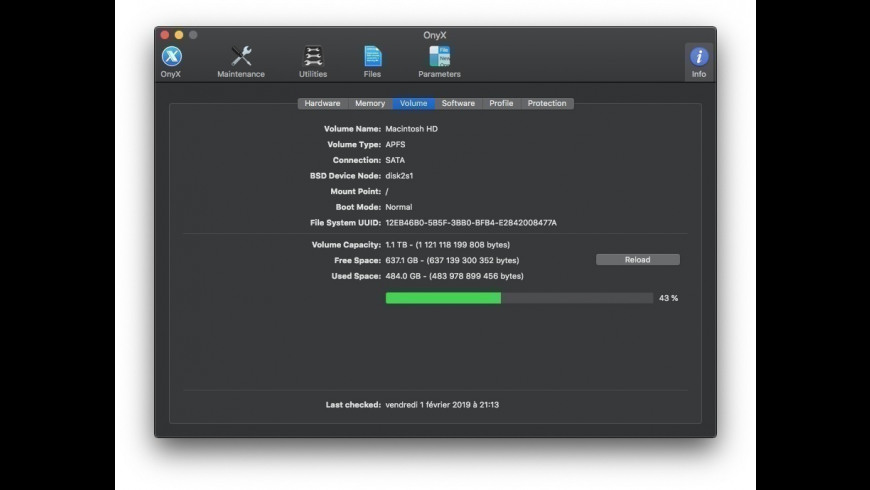Viewport: 870px width, 490px height.
Task: Minimize the OnyX window with yellow button
Action: tap(179, 35)
